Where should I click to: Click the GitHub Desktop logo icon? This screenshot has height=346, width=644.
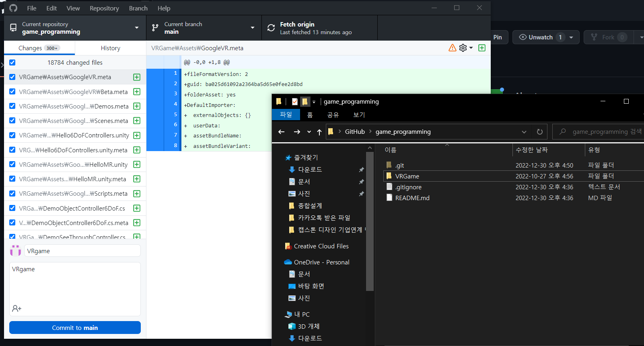13,8
